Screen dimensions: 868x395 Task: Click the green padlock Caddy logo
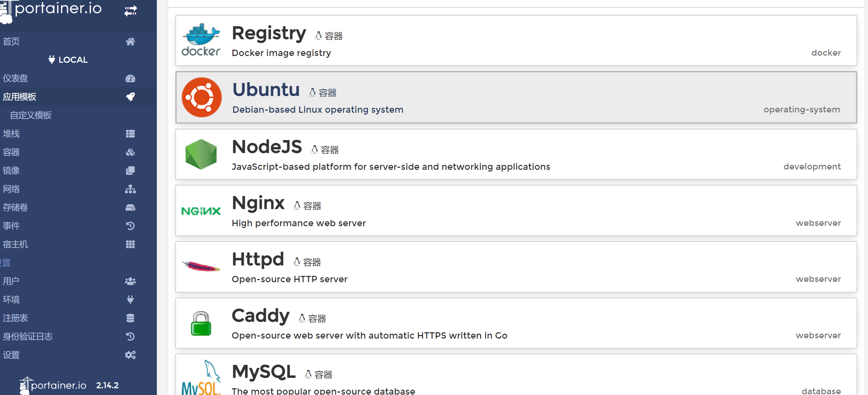pos(201,323)
